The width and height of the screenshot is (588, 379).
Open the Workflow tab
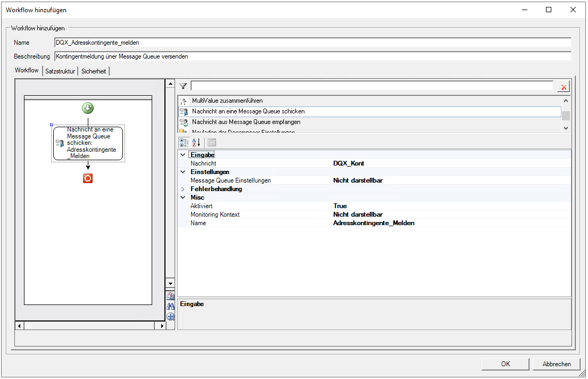pyautogui.click(x=27, y=70)
